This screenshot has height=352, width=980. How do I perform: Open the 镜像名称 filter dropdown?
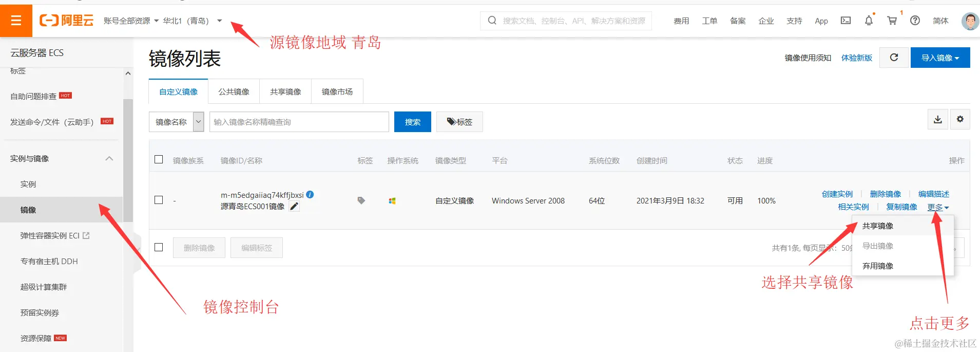tap(177, 122)
